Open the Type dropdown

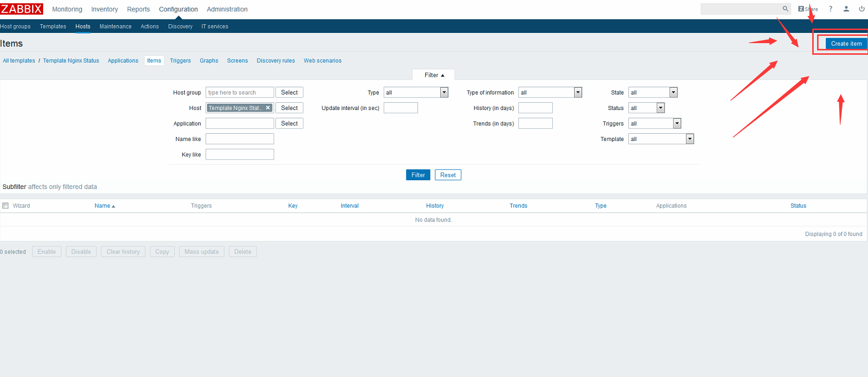point(416,92)
